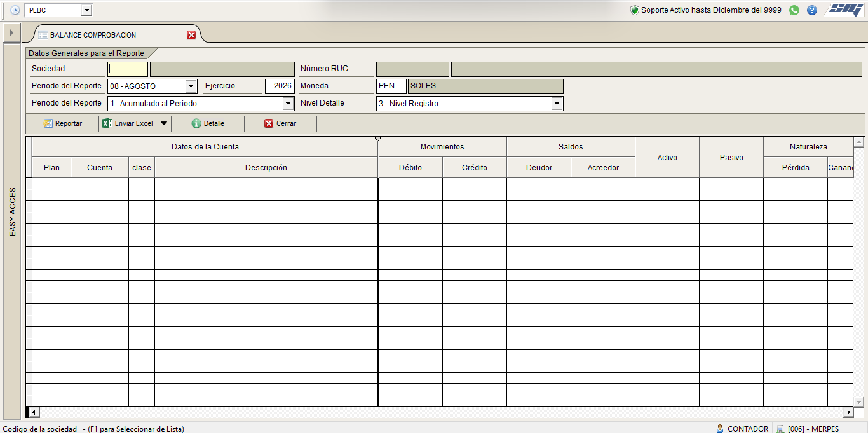
Task: Click the Reportar toolbar icon
Action: point(48,123)
